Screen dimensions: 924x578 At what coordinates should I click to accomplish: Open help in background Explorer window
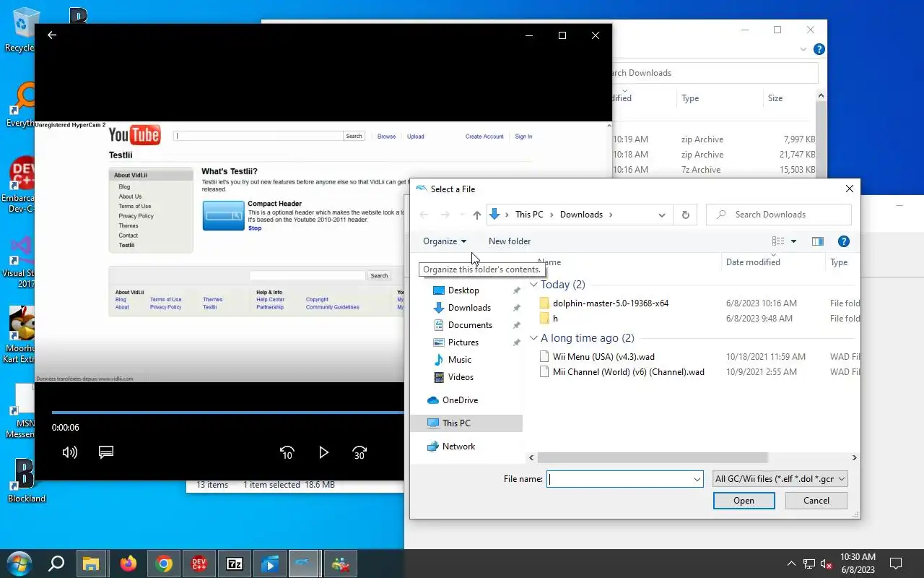coord(819,50)
